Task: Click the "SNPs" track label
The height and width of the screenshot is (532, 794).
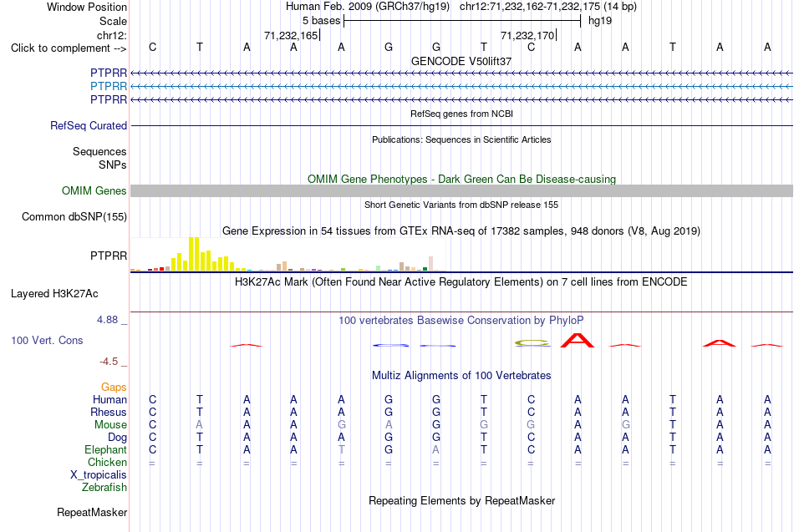Action: (113, 165)
